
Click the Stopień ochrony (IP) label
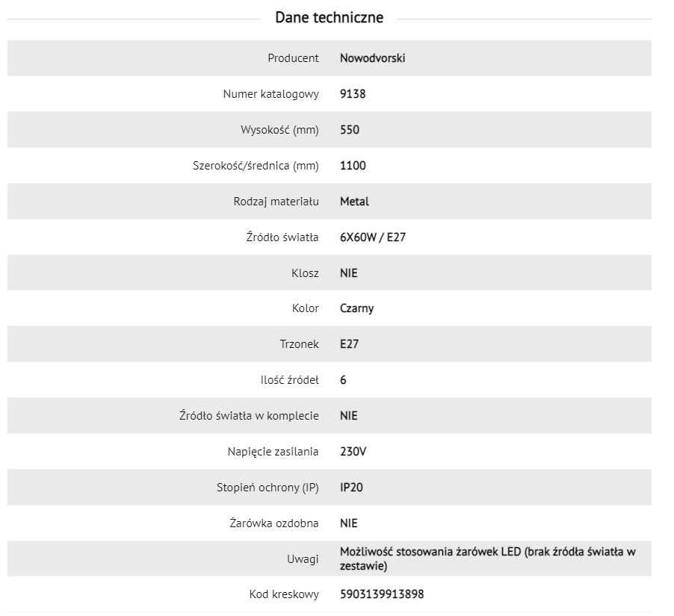tap(268, 488)
